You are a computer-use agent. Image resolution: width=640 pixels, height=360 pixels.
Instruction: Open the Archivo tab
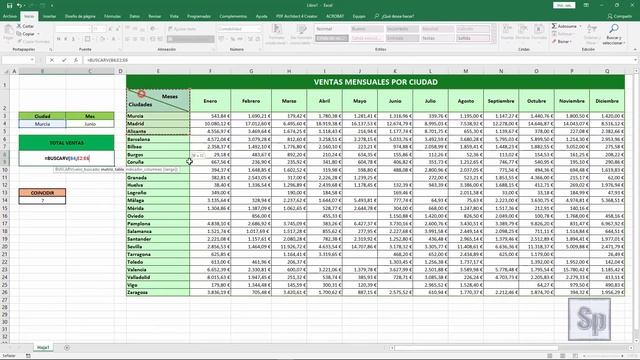9,16
